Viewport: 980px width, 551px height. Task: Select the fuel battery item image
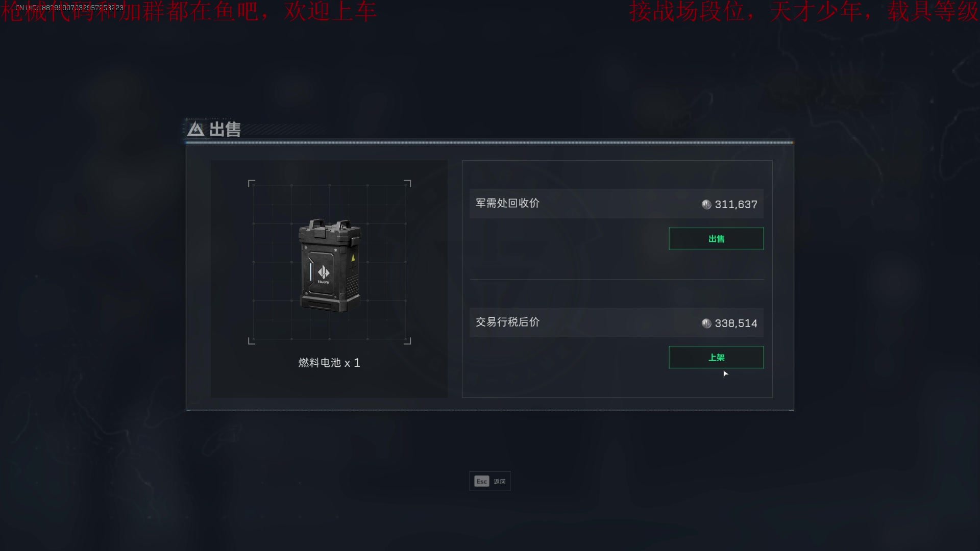(330, 265)
